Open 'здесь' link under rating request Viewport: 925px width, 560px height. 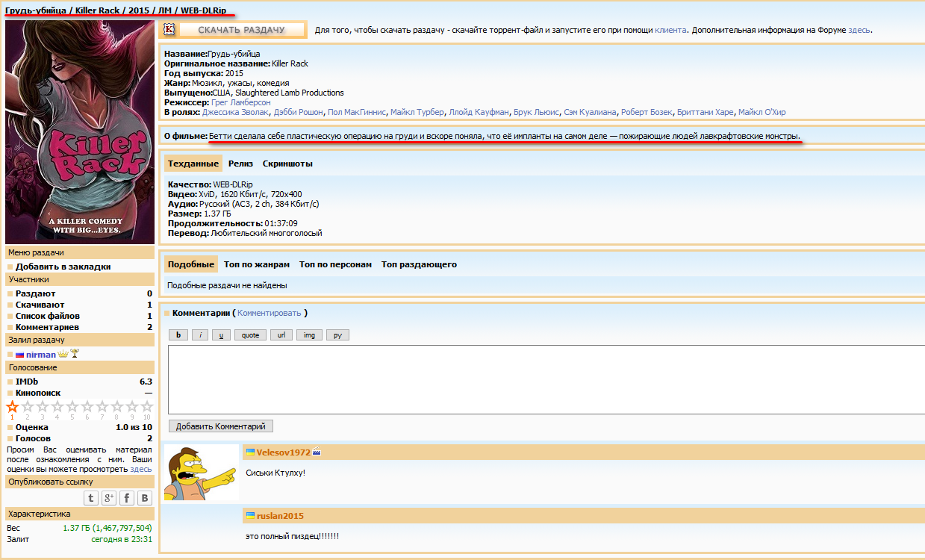pos(141,469)
